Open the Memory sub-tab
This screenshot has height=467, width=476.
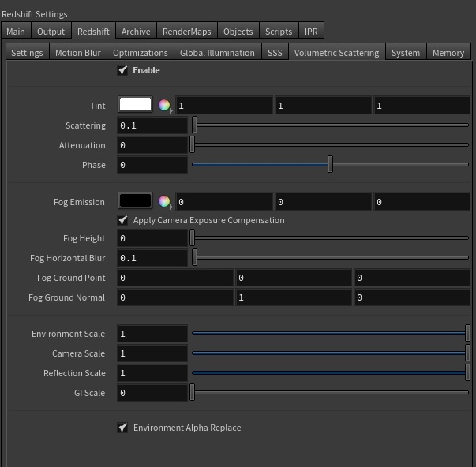click(x=448, y=53)
